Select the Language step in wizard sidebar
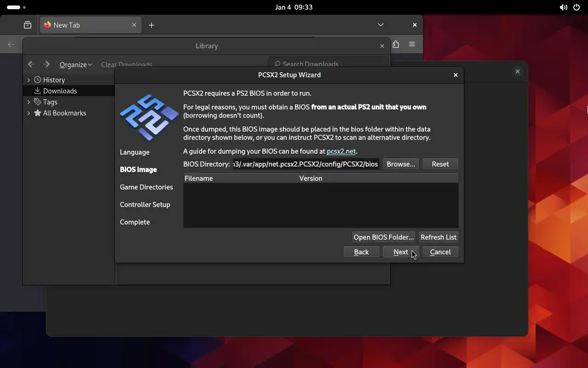588x368 pixels. click(x=135, y=152)
